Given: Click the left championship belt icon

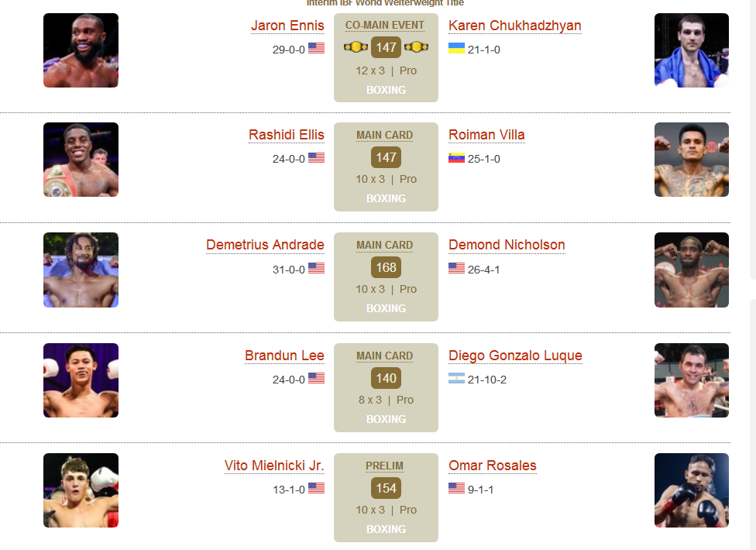Looking at the screenshot, I should coord(355,47).
